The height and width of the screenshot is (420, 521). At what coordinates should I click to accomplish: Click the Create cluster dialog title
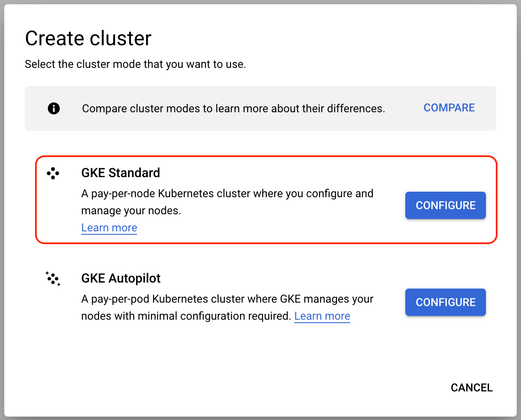pyautogui.click(x=88, y=38)
